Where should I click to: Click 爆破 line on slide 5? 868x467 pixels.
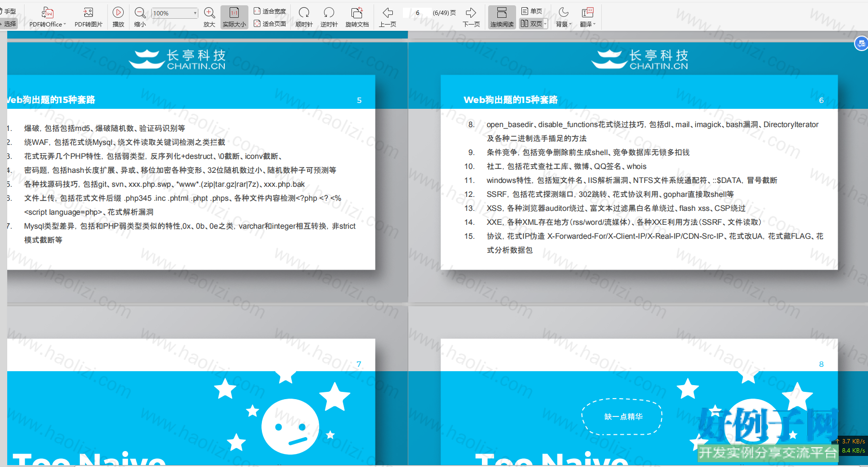tap(104, 129)
